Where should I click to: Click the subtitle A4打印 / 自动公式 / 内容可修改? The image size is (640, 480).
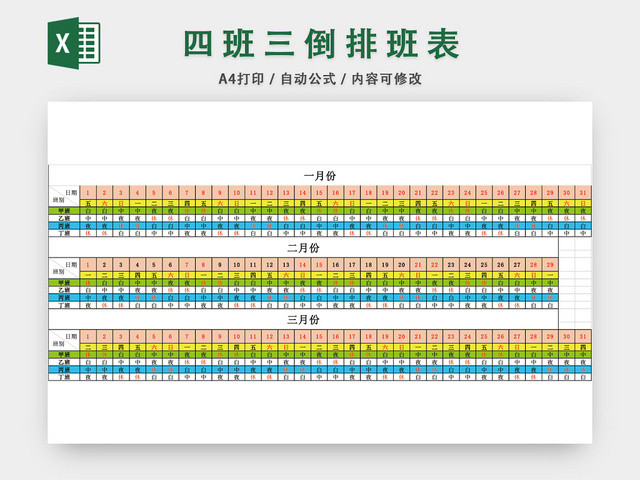pyautogui.click(x=320, y=79)
